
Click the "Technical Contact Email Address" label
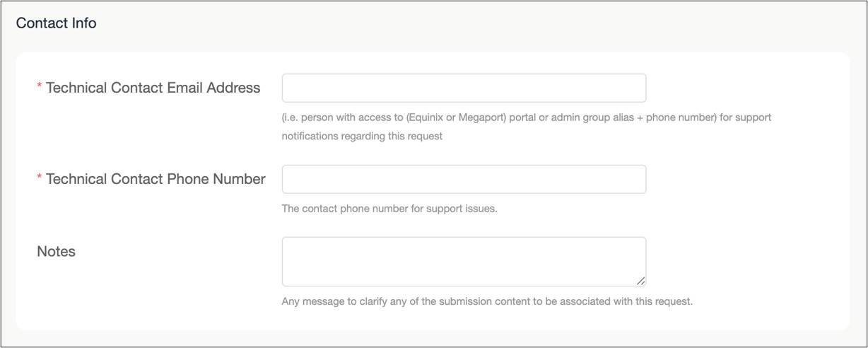pyautogui.click(x=153, y=88)
